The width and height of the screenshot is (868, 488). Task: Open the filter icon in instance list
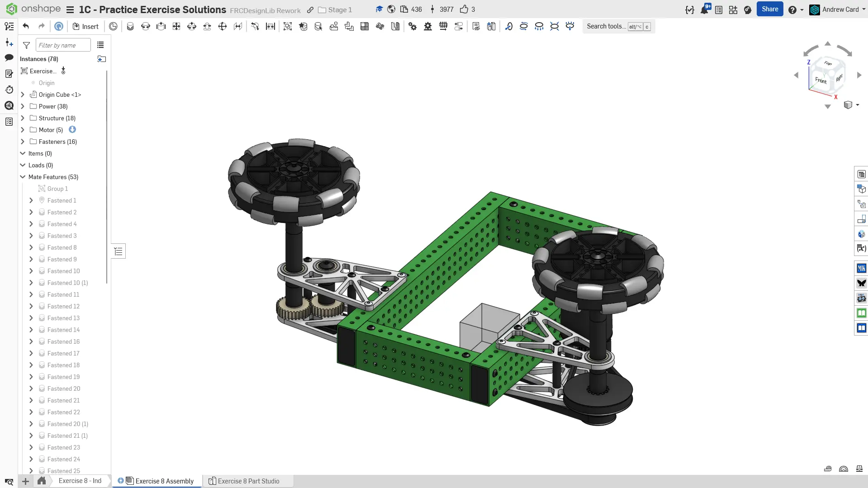pyautogui.click(x=26, y=45)
